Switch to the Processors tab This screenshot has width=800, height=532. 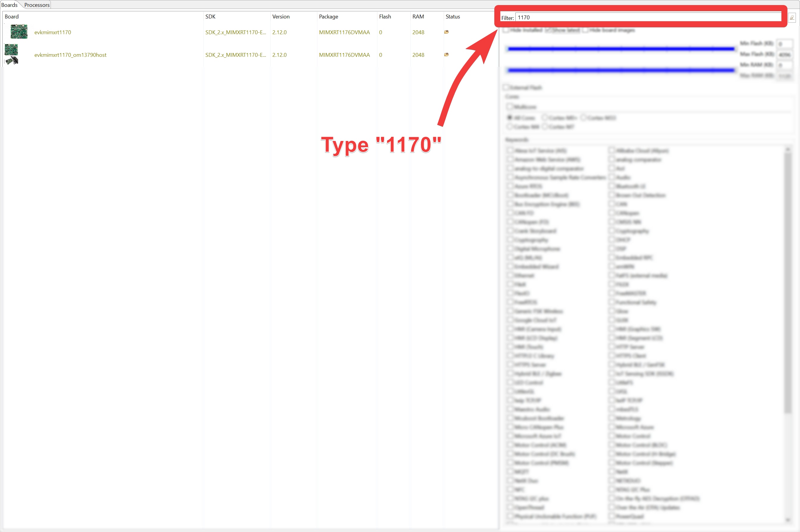[37, 5]
